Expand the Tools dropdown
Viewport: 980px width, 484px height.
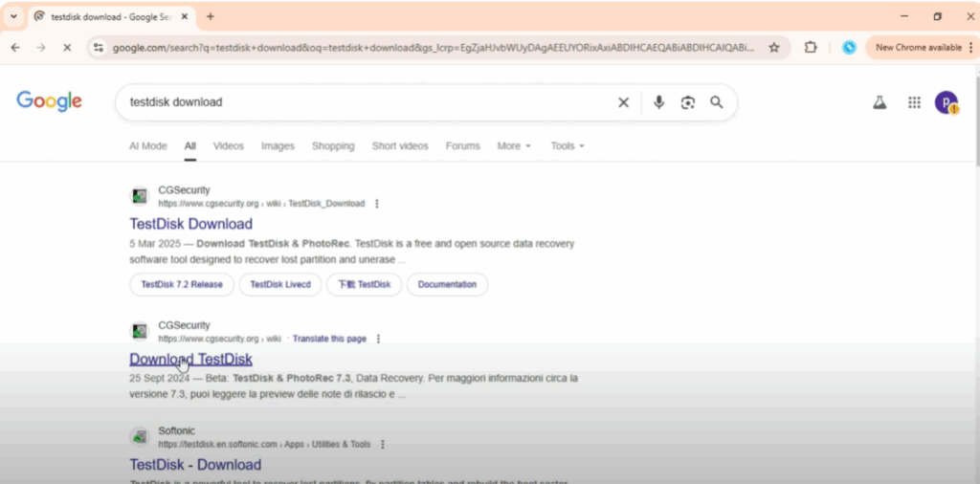(x=567, y=146)
